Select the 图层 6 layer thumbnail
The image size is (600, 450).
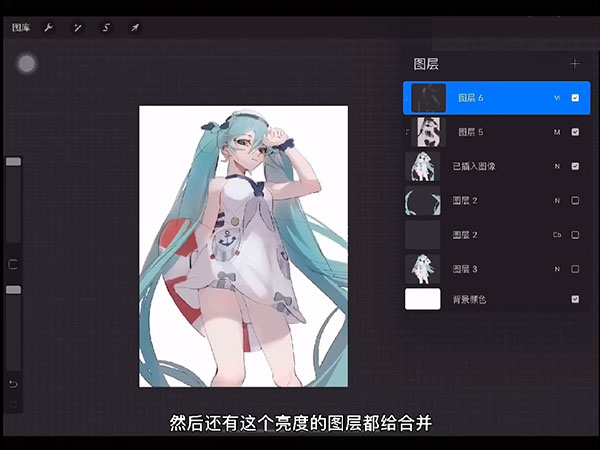coord(429,98)
